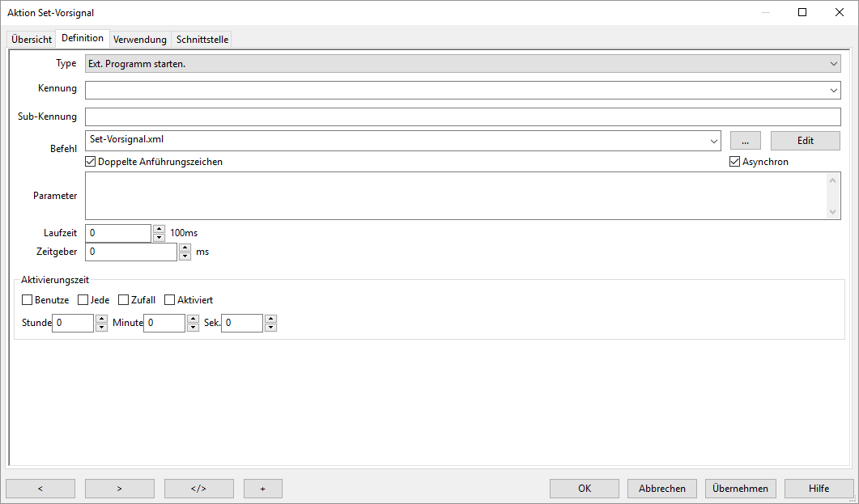Screen dimensions: 859x504
Task: Click the Übernehmen button
Action: pyautogui.click(x=741, y=489)
